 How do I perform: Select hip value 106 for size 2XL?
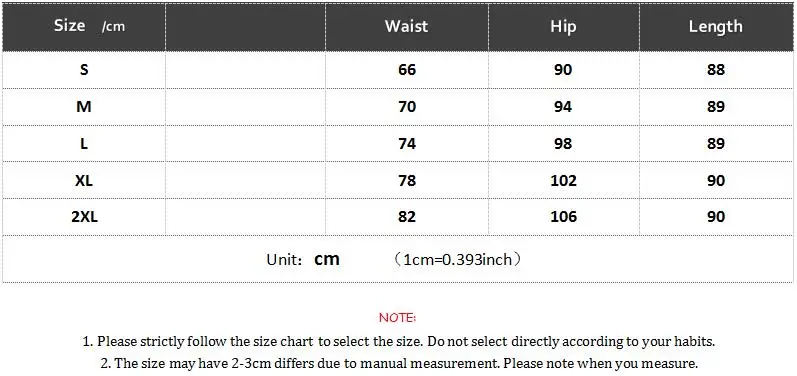(x=563, y=217)
